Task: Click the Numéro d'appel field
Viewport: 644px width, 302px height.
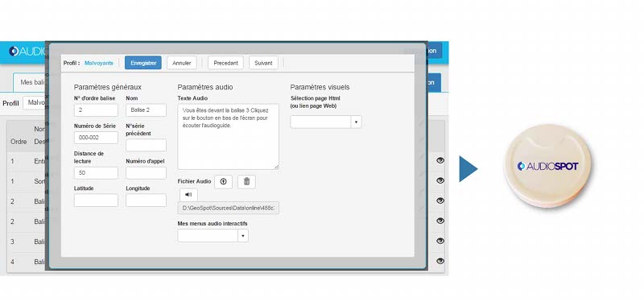Action: pos(147,173)
